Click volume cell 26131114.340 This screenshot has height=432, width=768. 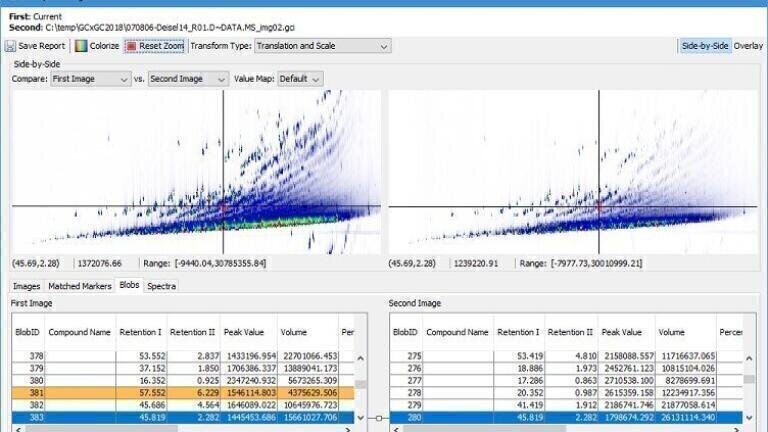coord(685,417)
